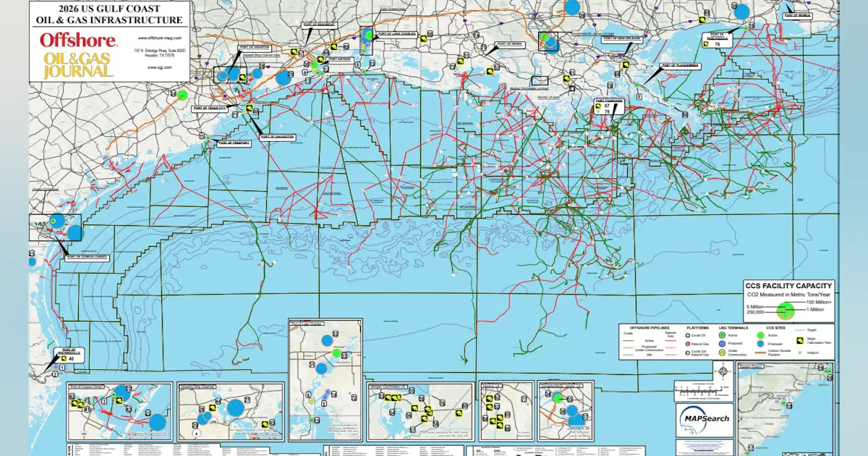Screen dimensions: 868x456
Task: Select the Port of Brownsville label box
Action: 72,354
